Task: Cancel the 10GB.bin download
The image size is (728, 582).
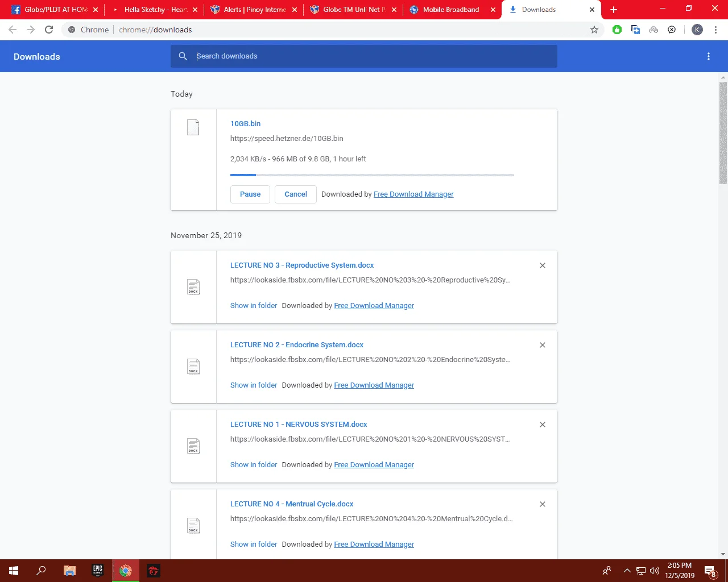Action: tap(296, 194)
